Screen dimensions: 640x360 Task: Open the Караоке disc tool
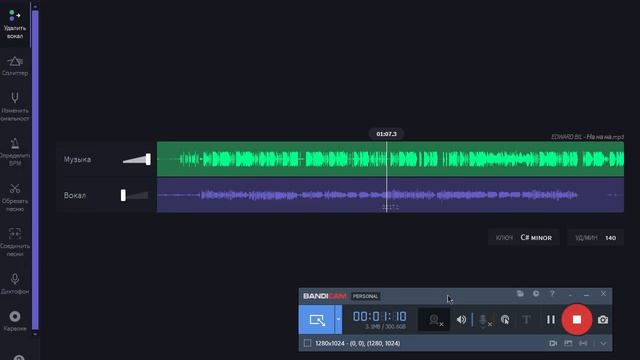point(15,321)
